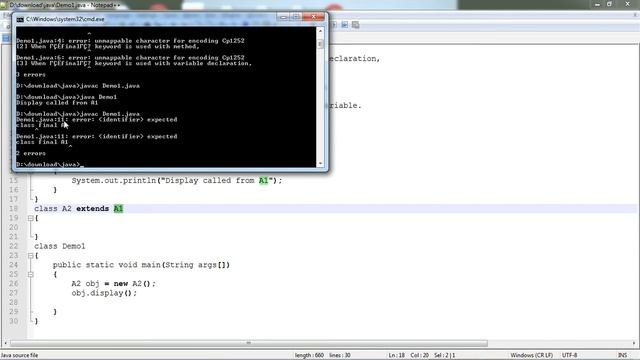Click the '2 errors' line in cmd
The image size is (640, 360).
[x=31, y=153]
